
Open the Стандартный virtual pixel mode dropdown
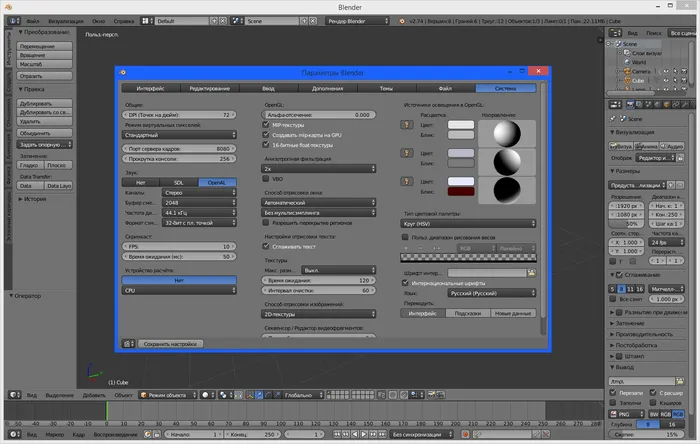[x=179, y=135]
